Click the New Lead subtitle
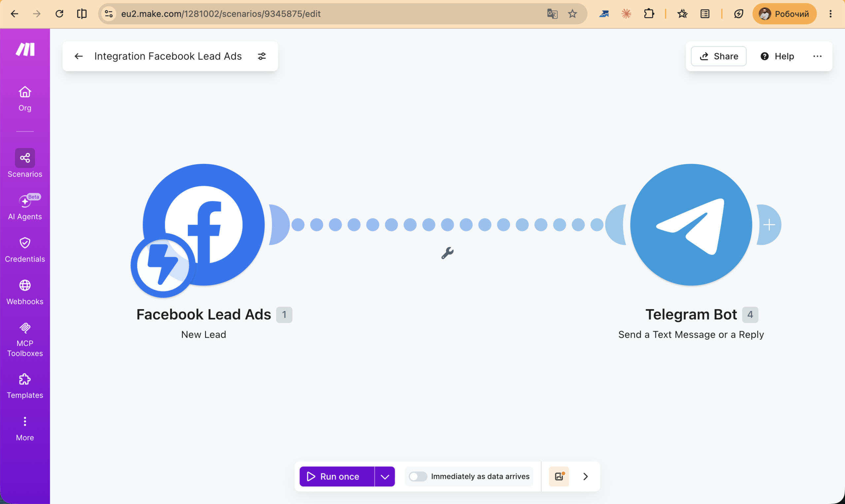This screenshot has width=845, height=504. pyautogui.click(x=204, y=334)
